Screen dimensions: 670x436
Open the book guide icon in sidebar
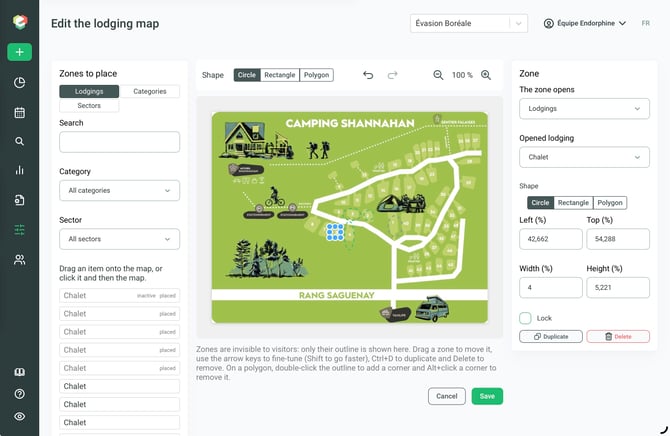pyautogui.click(x=20, y=372)
